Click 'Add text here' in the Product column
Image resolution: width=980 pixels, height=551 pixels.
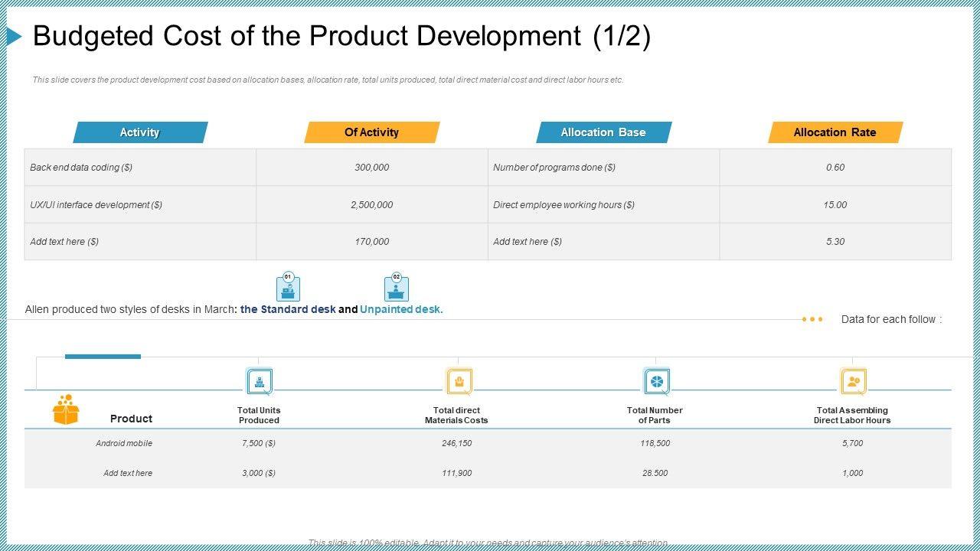point(128,473)
